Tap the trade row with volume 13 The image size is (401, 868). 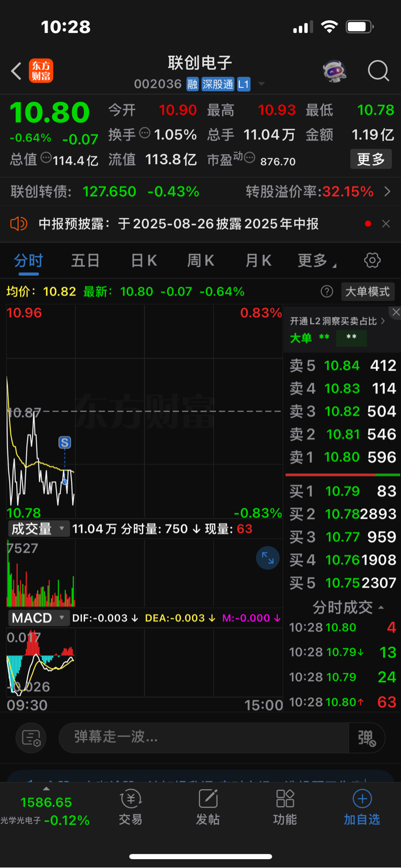click(x=343, y=652)
